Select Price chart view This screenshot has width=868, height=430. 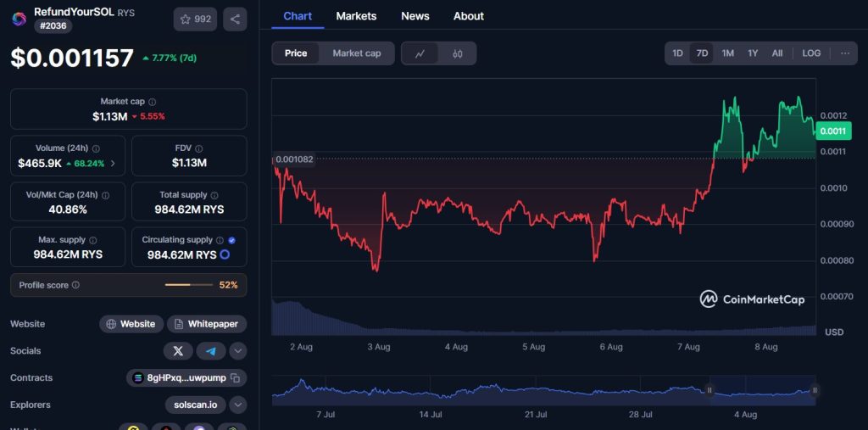pyautogui.click(x=296, y=53)
